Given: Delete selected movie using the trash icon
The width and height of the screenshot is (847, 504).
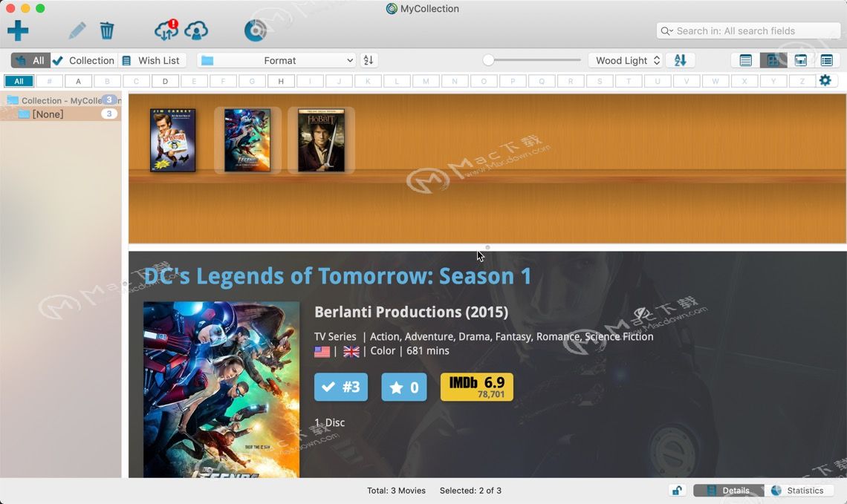Looking at the screenshot, I should [107, 30].
